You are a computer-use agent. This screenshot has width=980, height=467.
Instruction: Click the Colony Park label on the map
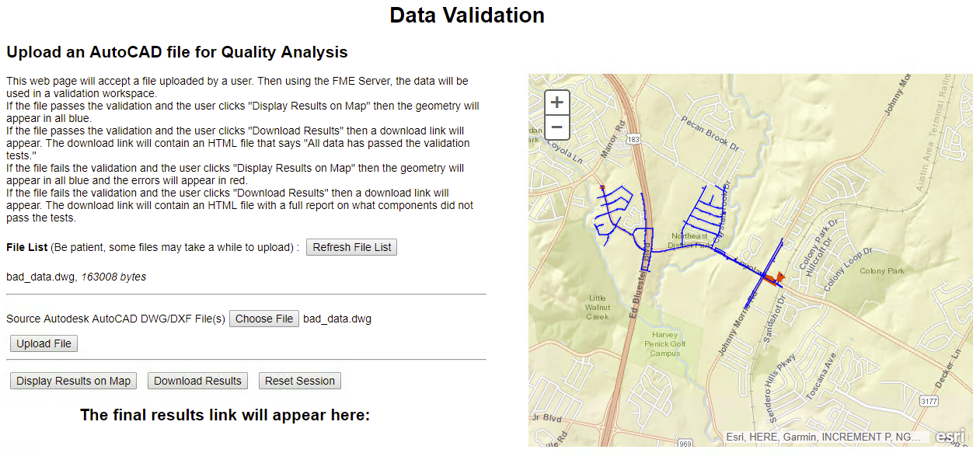click(882, 271)
